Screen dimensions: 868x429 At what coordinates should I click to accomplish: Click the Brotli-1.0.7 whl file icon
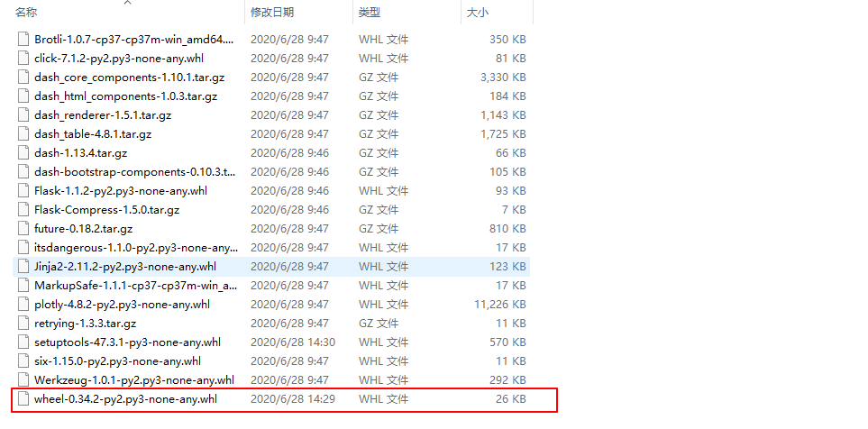23,40
